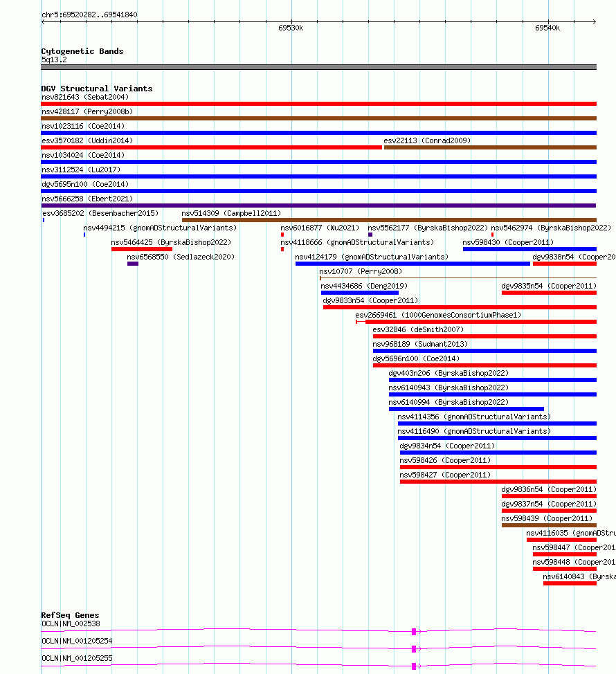Click the red nsv5462974 marker

(492, 235)
